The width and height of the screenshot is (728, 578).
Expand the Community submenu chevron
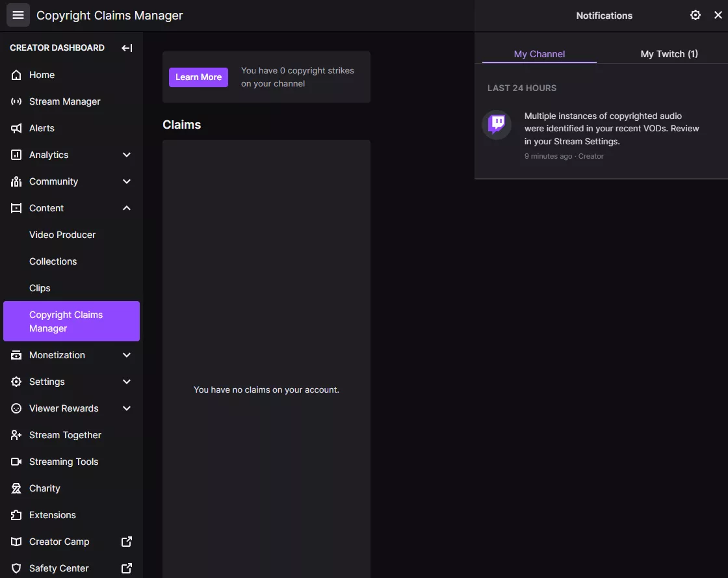tap(127, 181)
